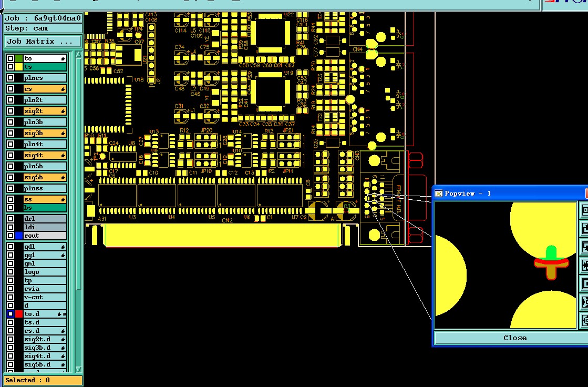Image resolution: width=588 pixels, height=387 pixels.
Task: Click hand icon on cs.d layer row
Action: coord(63,331)
